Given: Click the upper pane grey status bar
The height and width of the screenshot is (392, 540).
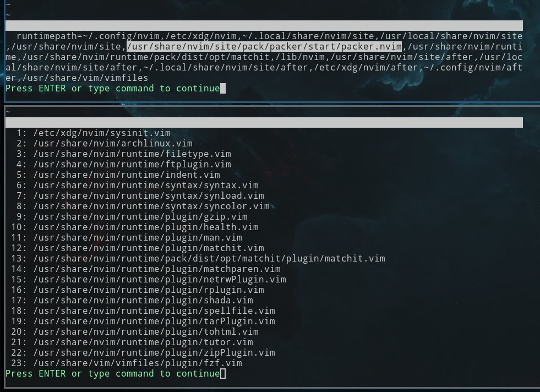Looking at the screenshot, I should 264,25.
